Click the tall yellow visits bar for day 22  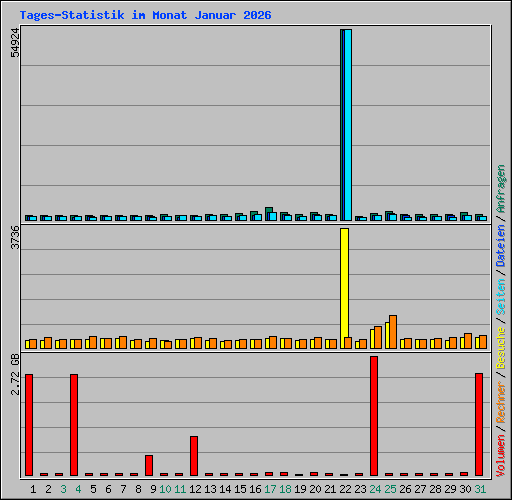coord(345,288)
